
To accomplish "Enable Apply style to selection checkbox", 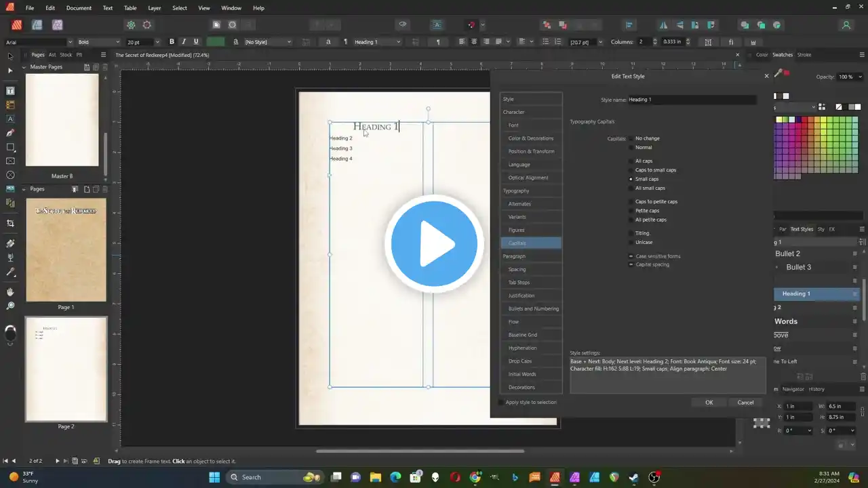I will 502,403.
